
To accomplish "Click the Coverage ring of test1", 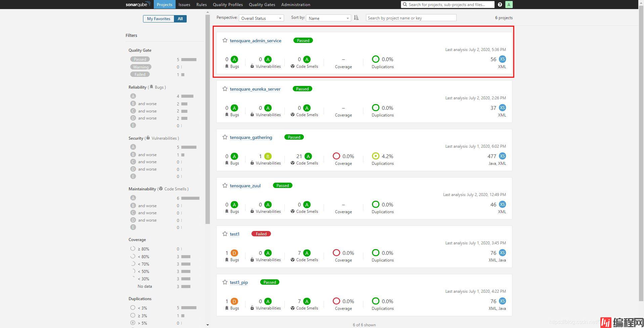I will point(336,252).
